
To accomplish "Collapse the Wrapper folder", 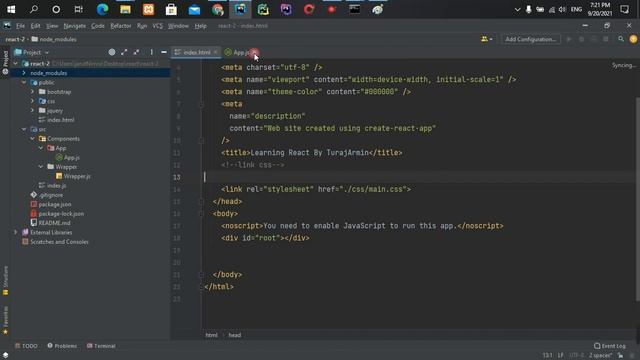I will [41, 167].
